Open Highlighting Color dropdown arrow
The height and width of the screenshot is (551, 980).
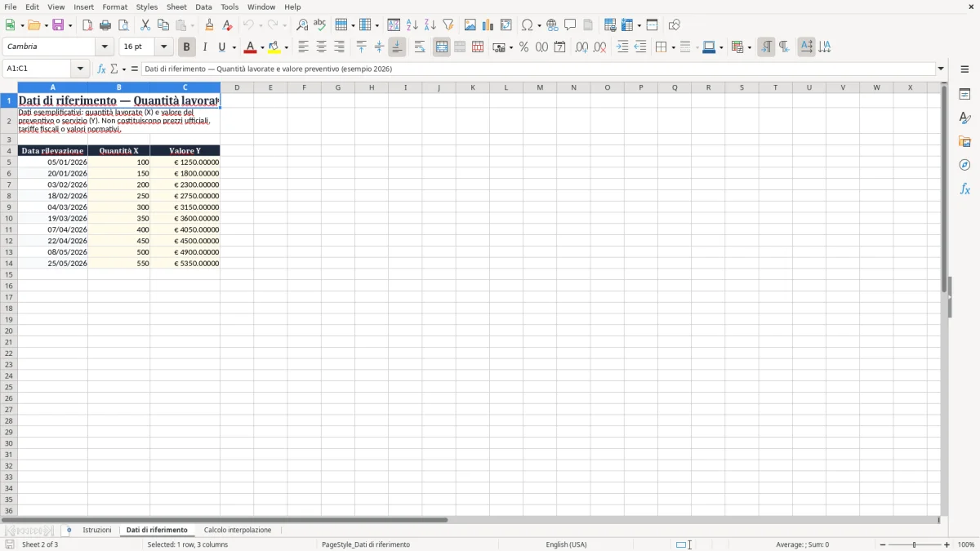(286, 47)
